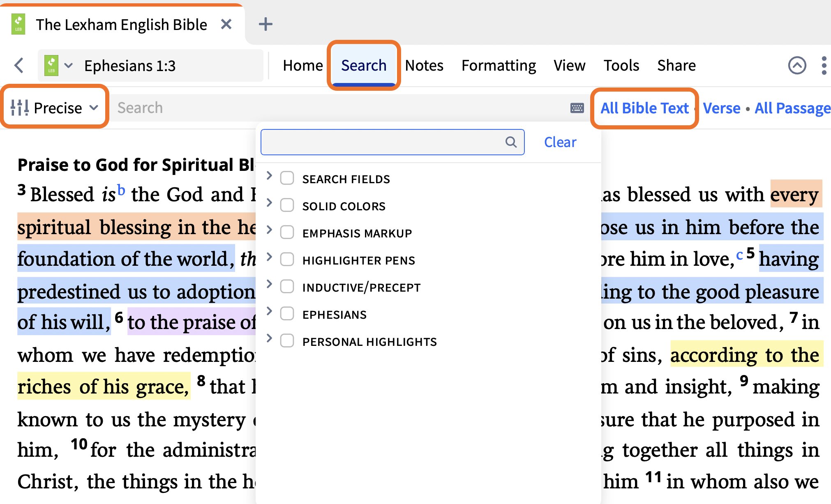Switch to the View tab
Screen dimensions: 831x504
569,65
